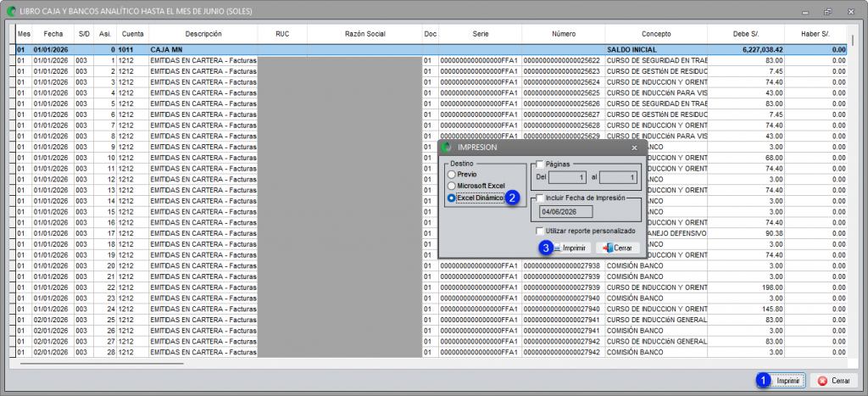Click the Razón Social column header

click(x=364, y=34)
